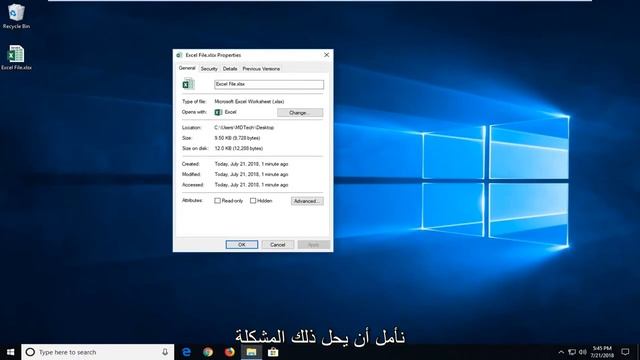Select the Excel File.xlsx desktop icon
Viewport: 640px width, 360px height.
click(16, 58)
